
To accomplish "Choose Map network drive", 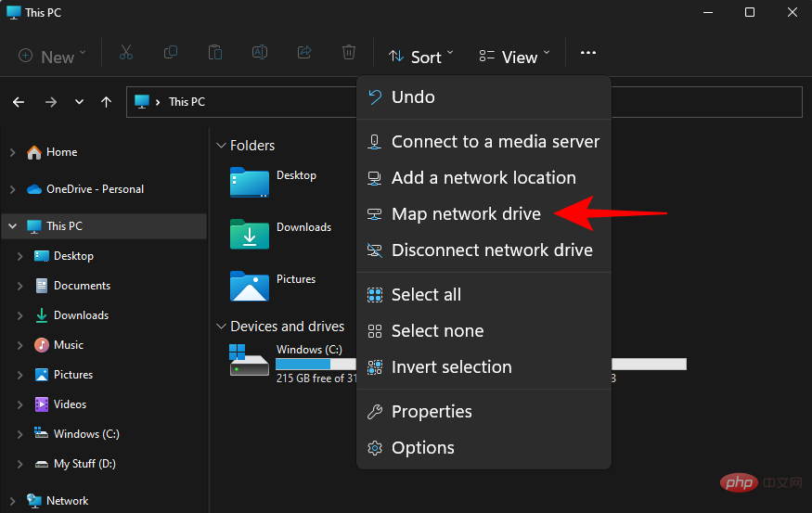I will click(x=483, y=213).
